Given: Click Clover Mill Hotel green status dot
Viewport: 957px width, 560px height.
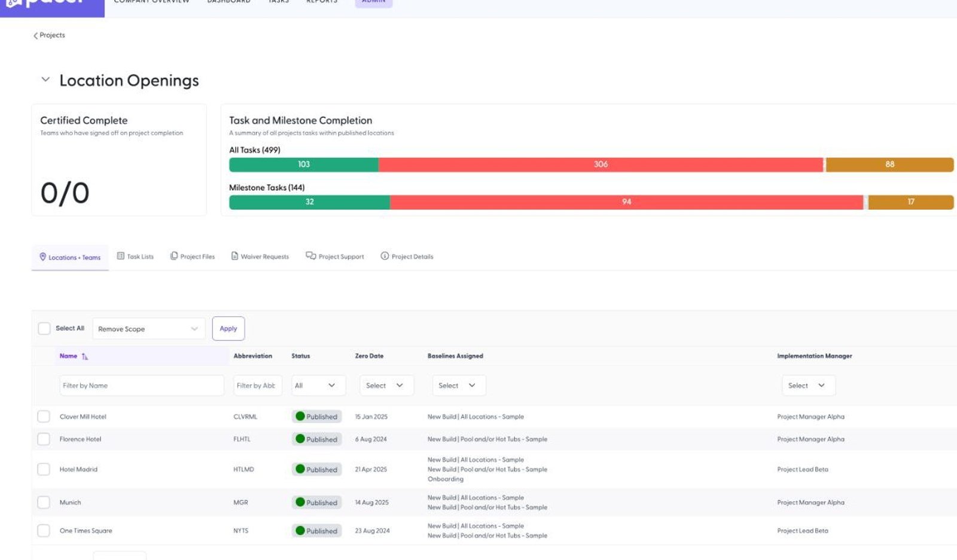Looking at the screenshot, I should (300, 416).
